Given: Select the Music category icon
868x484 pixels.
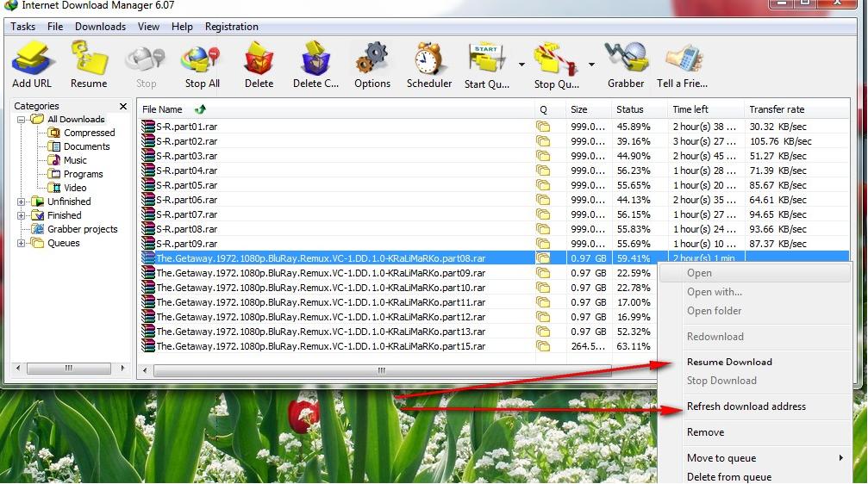Looking at the screenshot, I should pos(54,160).
